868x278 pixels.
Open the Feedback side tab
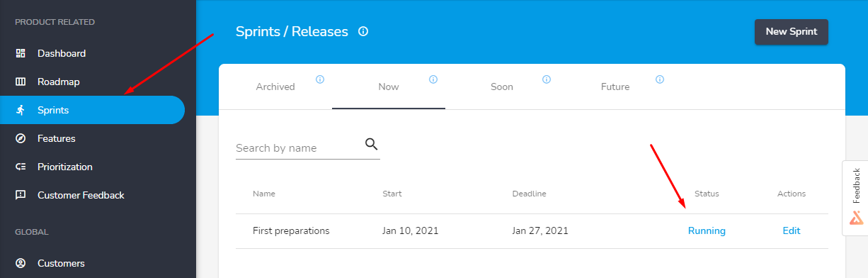856,198
